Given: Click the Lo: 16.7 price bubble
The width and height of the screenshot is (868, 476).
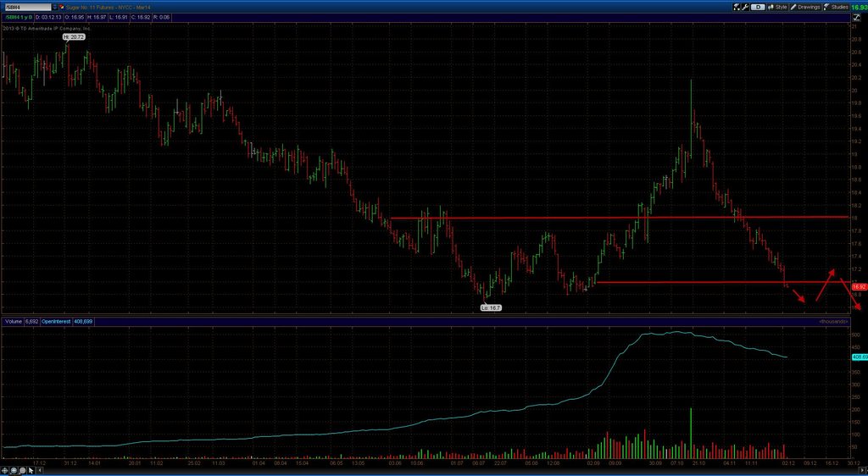Looking at the screenshot, I should click(x=491, y=307).
